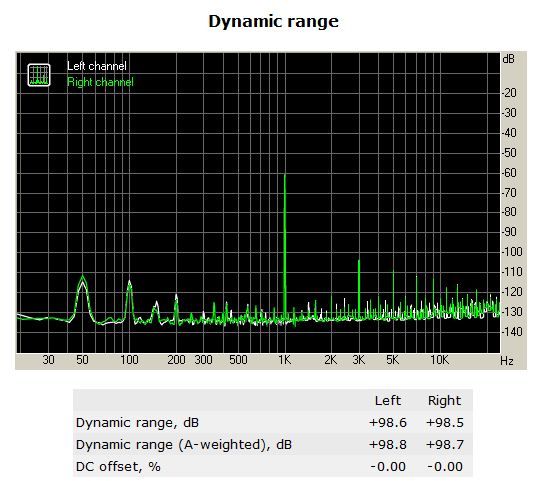
Task: Click the Dynamic range heading
Action: tap(273, 22)
